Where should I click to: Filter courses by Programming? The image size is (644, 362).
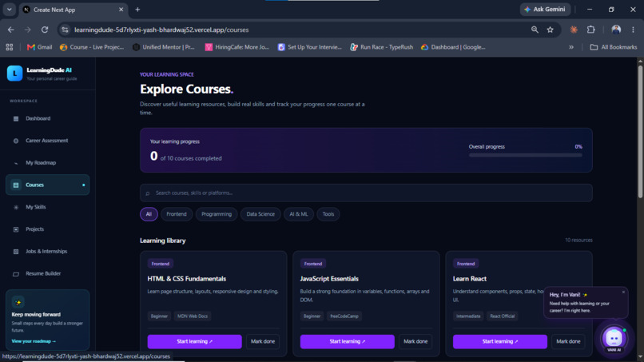point(217,214)
